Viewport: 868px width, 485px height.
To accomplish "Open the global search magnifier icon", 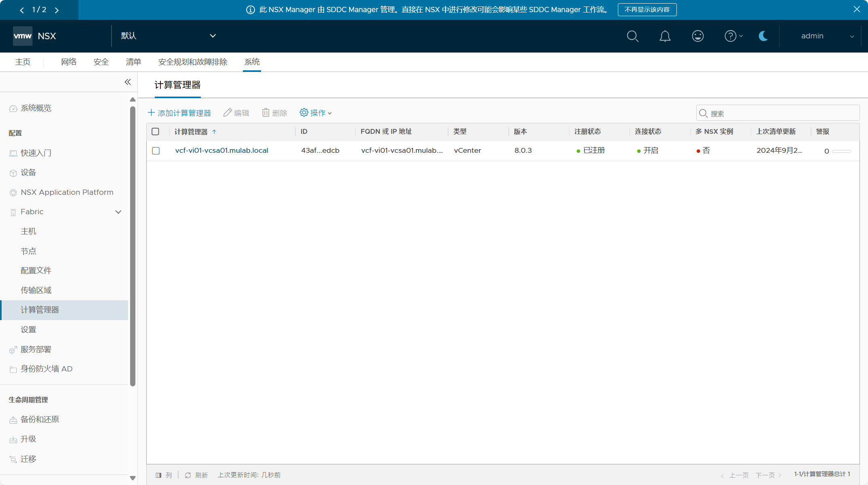I will click(x=632, y=36).
